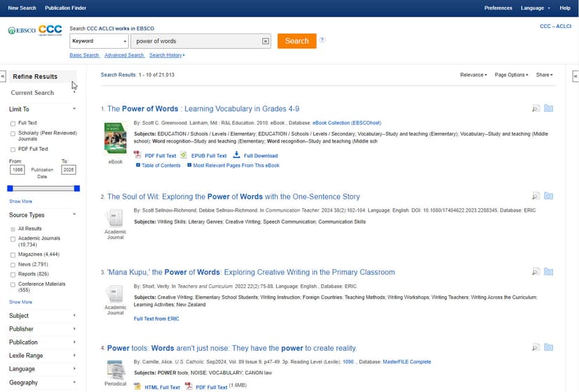This screenshot has height=392, width=579.
Task: Click the Academic Journal icon for result 2
Action: 115,218
